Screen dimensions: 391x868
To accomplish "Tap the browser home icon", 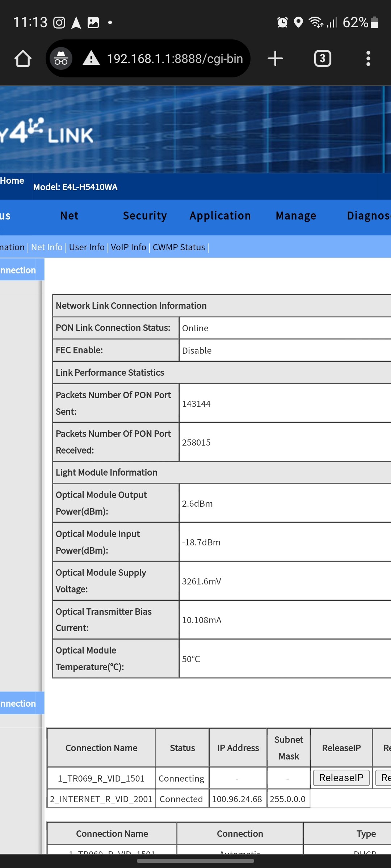I will click(x=23, y=59).
